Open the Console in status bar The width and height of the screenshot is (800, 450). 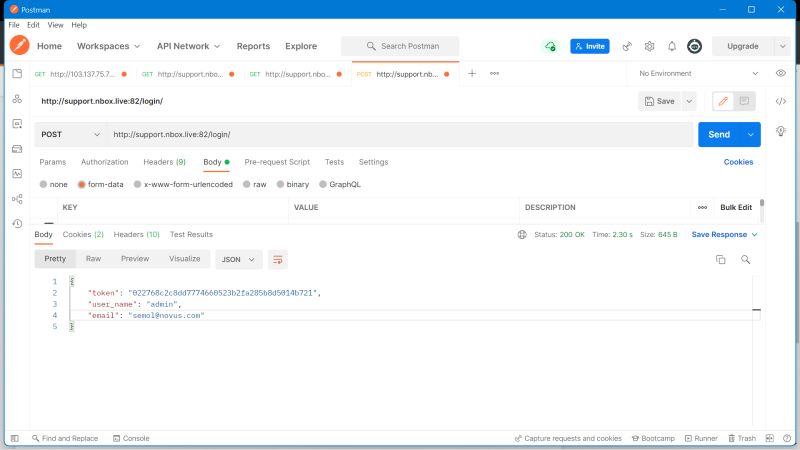coord(131,438)
